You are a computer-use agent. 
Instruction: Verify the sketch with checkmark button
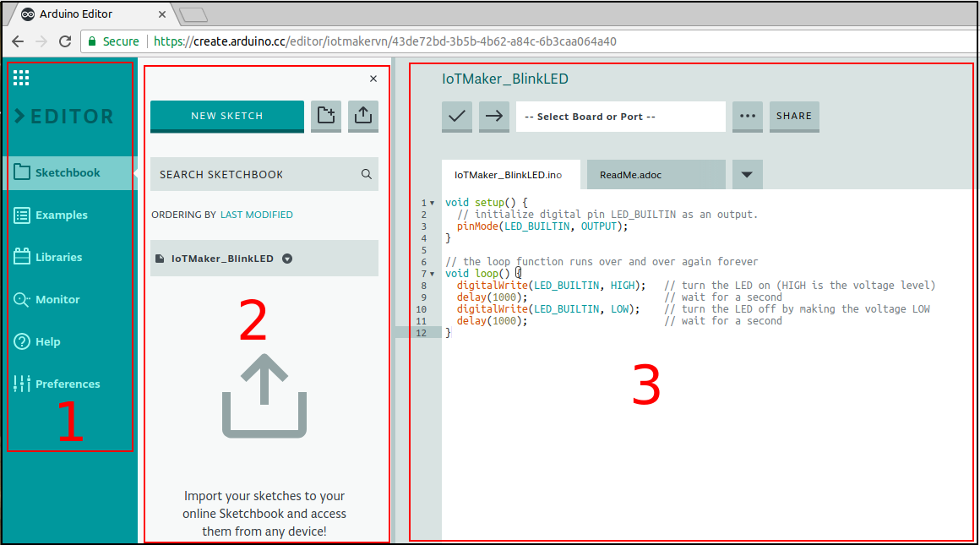pyautogui.click(x=457, y=117)
